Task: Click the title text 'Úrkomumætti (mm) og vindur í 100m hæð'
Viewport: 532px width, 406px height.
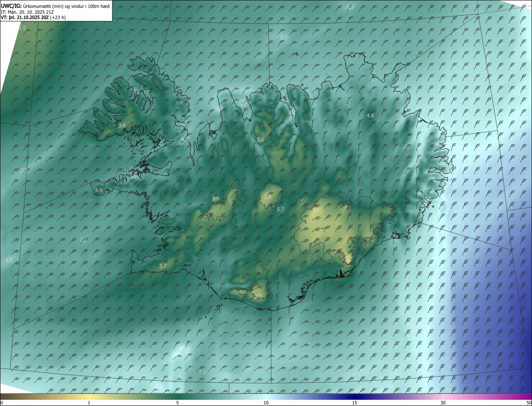Action: (x=66, y=5)
